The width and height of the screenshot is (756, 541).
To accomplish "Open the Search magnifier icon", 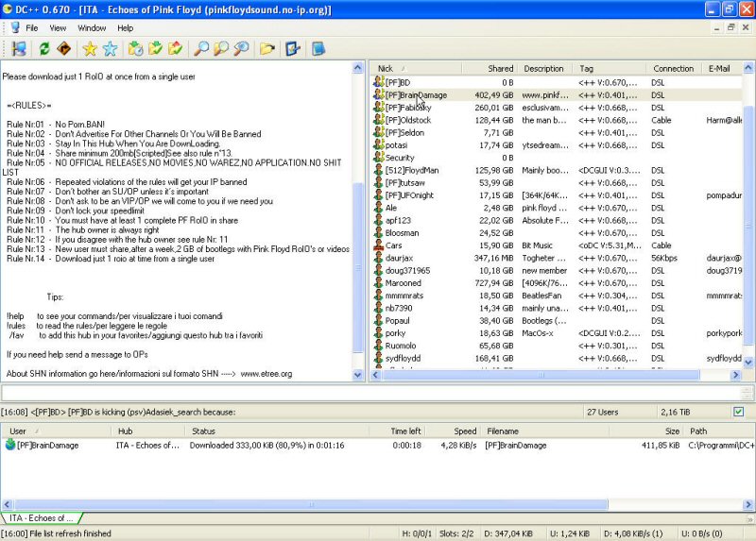I will [201, 48].
